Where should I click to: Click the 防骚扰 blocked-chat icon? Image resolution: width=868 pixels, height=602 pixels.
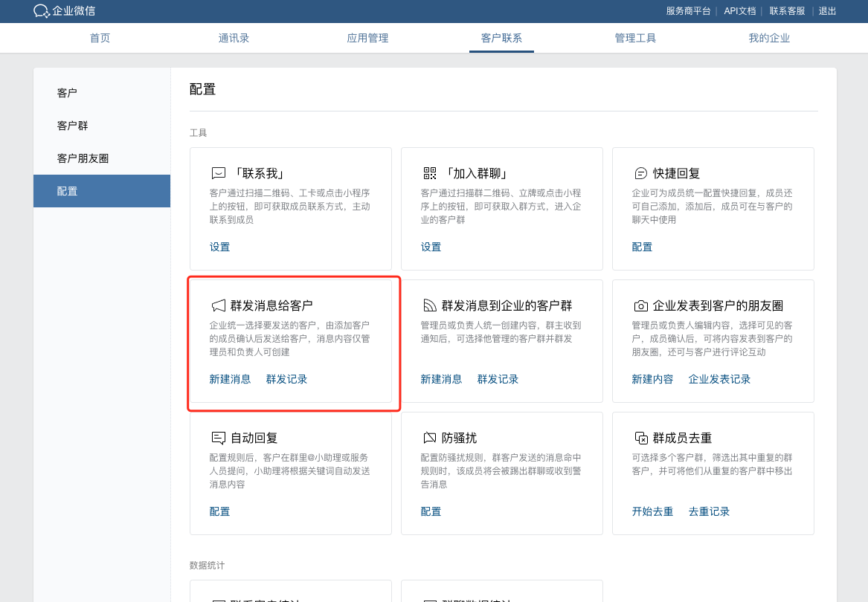430,438
